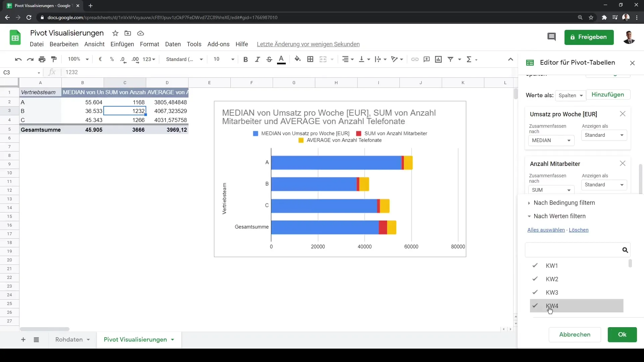The height and width of the screenshot is (362, 644).
Task: Open the zoom 100% dropdown
Action: 78,59
